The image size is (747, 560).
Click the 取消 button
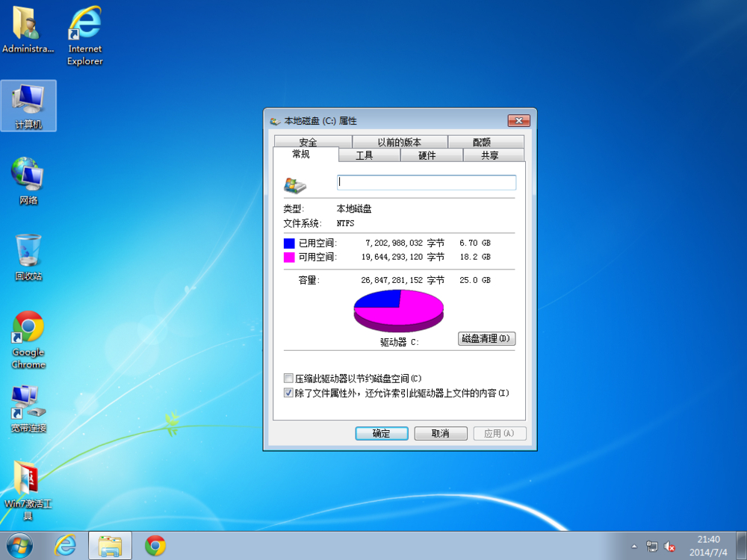(x=441, y=433)
